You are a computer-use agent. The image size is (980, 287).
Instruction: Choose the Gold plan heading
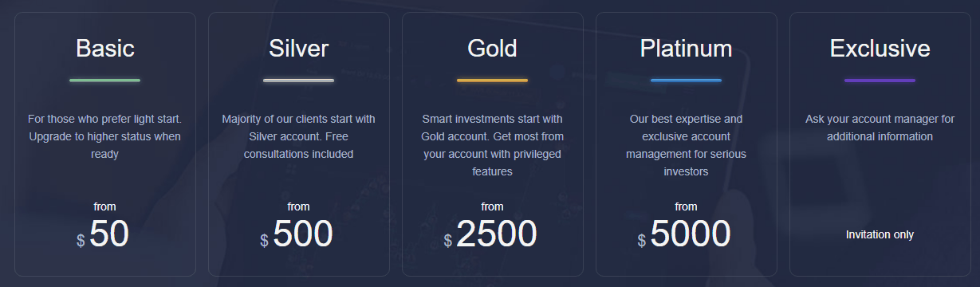(492, 49)
